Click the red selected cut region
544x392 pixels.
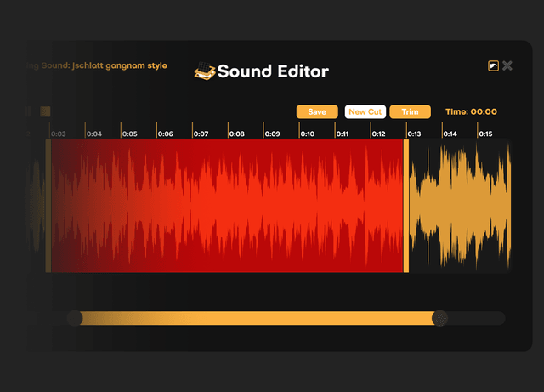tap(227, 206)
